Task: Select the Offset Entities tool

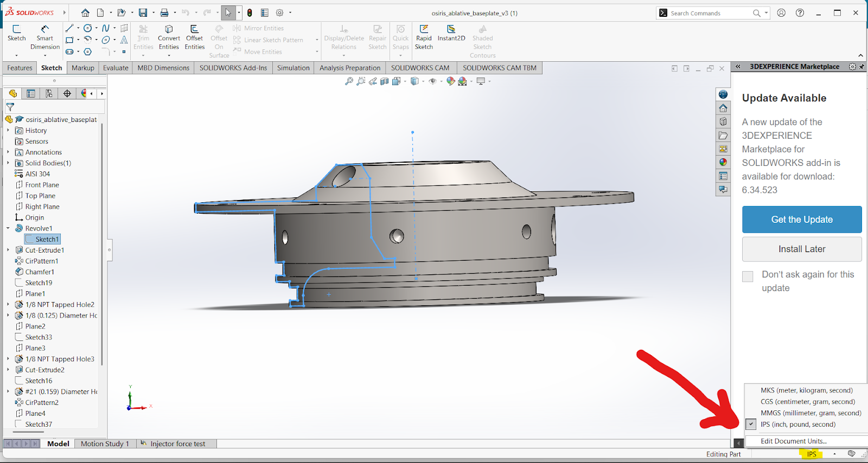Action: 194,34
